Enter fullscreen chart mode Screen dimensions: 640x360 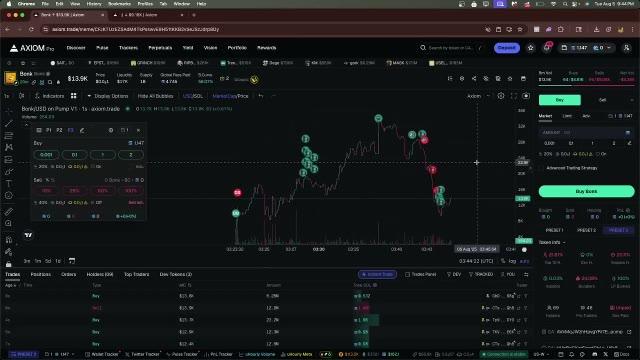tap(513, 96)
